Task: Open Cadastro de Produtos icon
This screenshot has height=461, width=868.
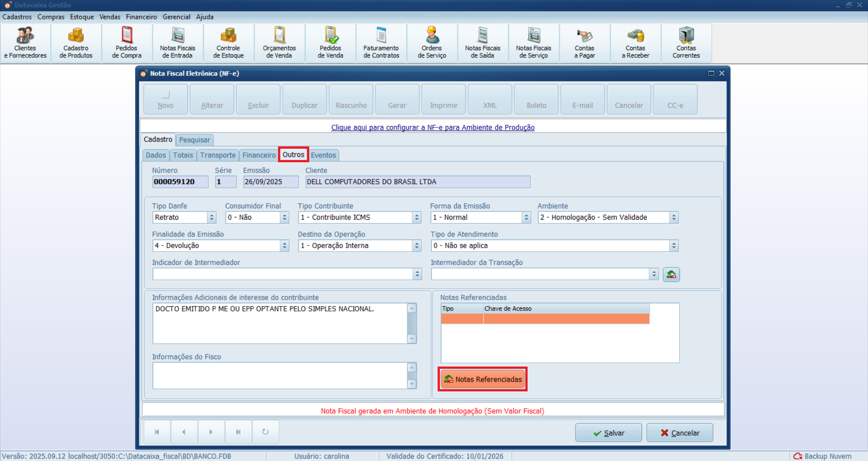Action: point(76,43)
